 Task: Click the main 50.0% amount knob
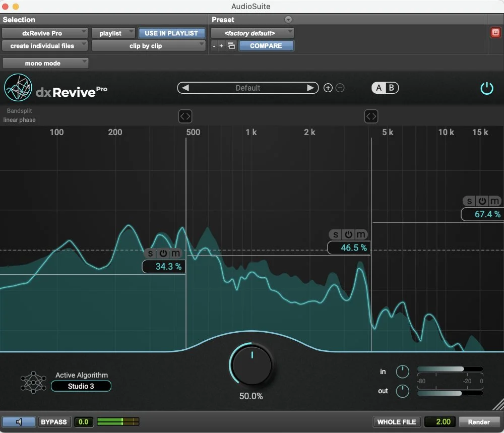[x=251, y=365]
